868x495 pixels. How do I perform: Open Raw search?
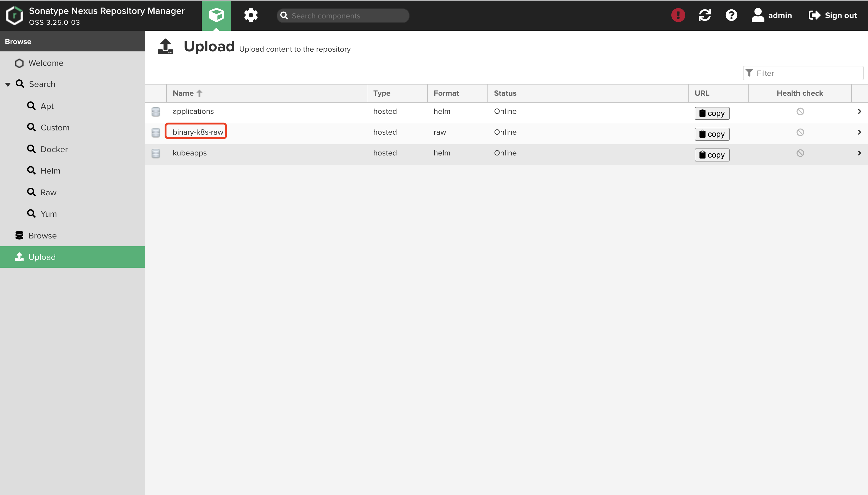pos(48,193)
